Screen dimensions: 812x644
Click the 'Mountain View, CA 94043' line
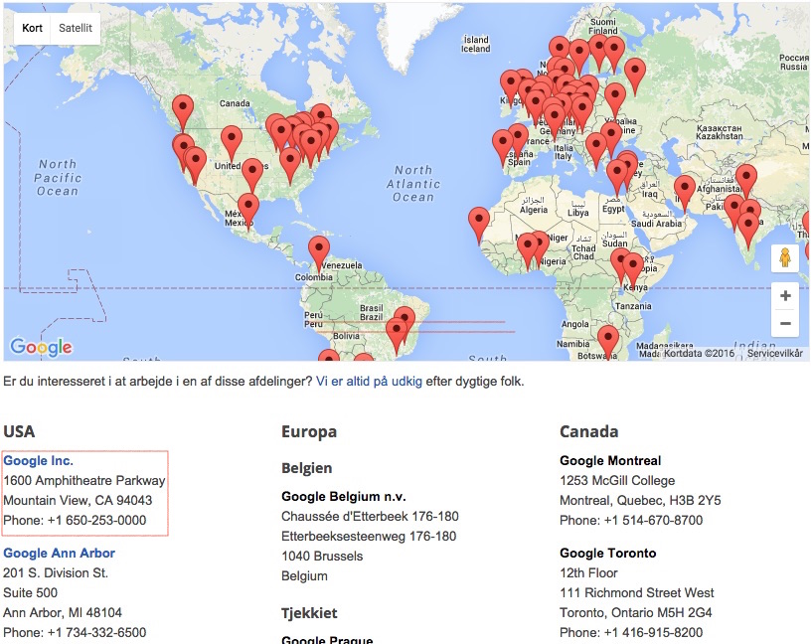click(x=78, y=500)
